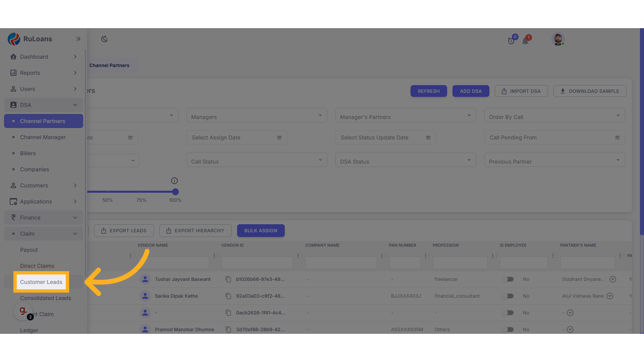Open the Select Assign Date calendar icon

279,137
